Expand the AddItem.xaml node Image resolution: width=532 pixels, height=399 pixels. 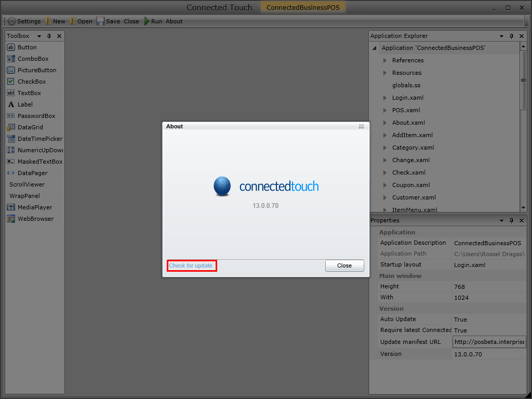pyautogui.click(x=385, y=135)
